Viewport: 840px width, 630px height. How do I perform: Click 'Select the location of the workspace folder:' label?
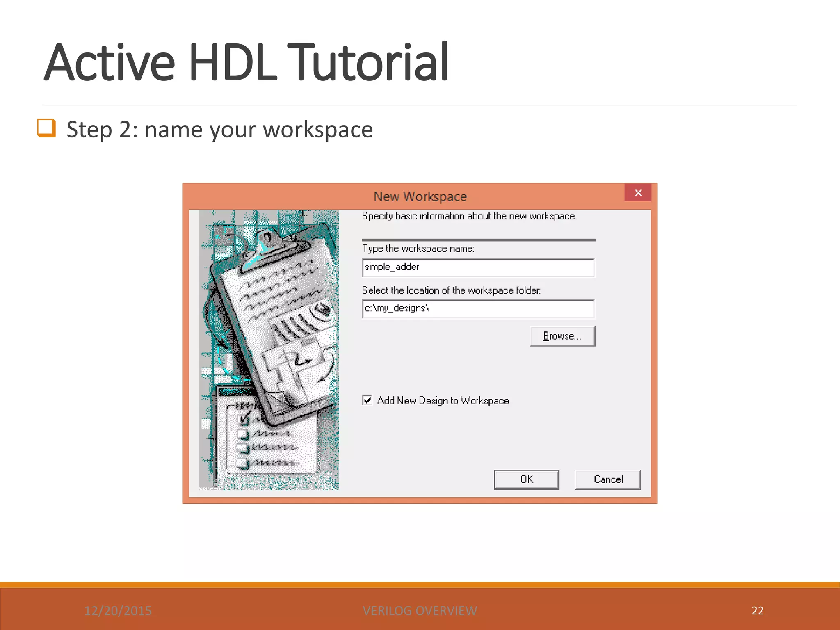(451, 290)
